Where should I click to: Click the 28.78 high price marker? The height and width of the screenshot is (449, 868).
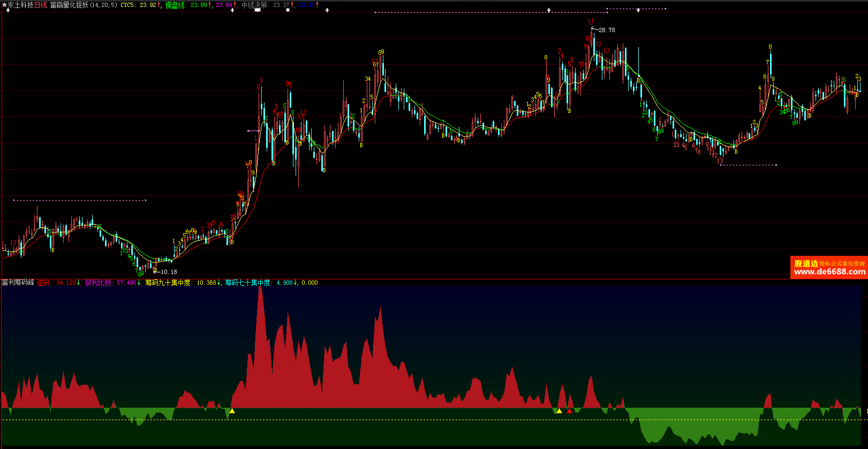coord(607,30)
